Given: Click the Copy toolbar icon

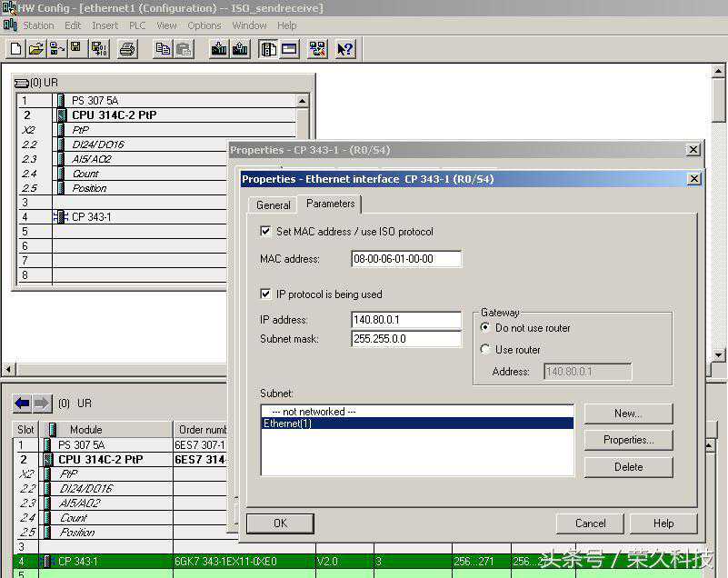Looking at the screenshot, I should pos(163,49).
